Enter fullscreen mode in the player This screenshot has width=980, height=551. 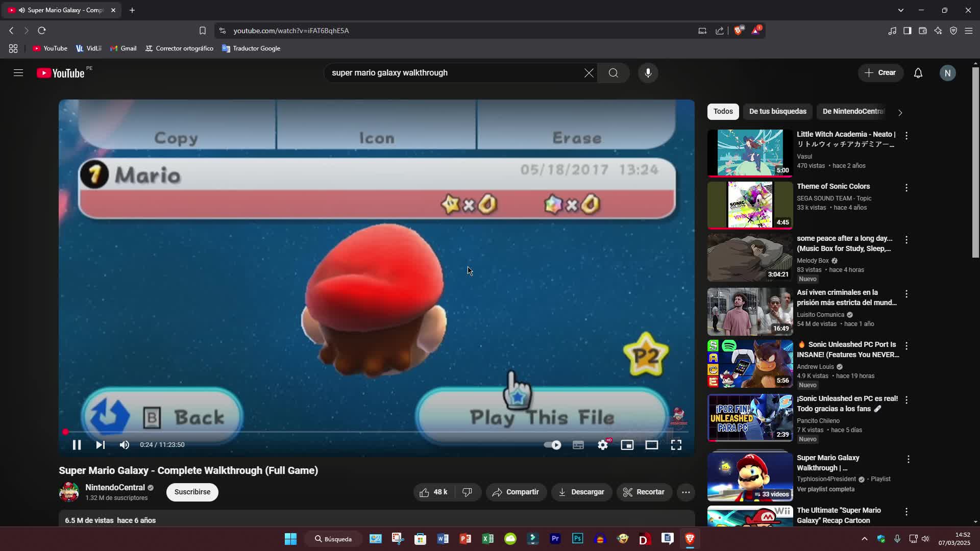676,445
